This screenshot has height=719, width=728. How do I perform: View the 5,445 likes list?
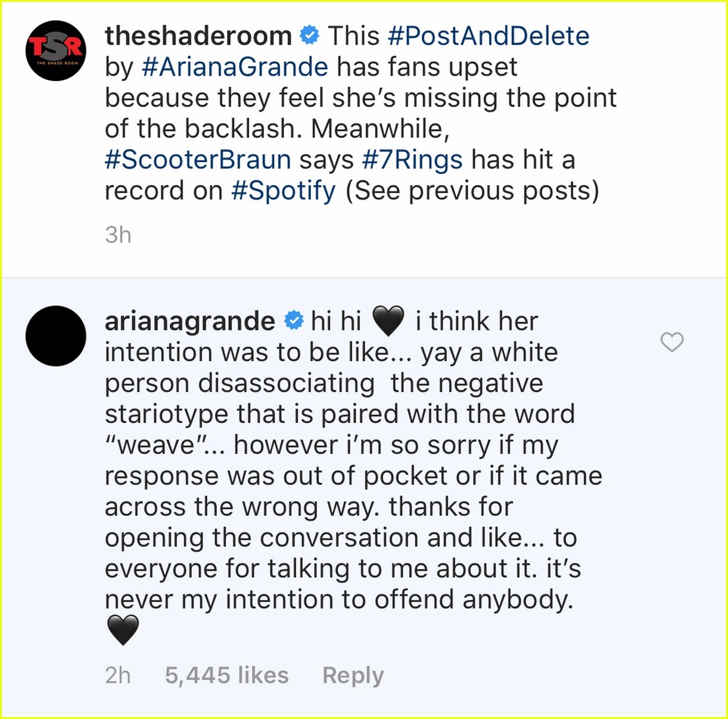[226, 675]
